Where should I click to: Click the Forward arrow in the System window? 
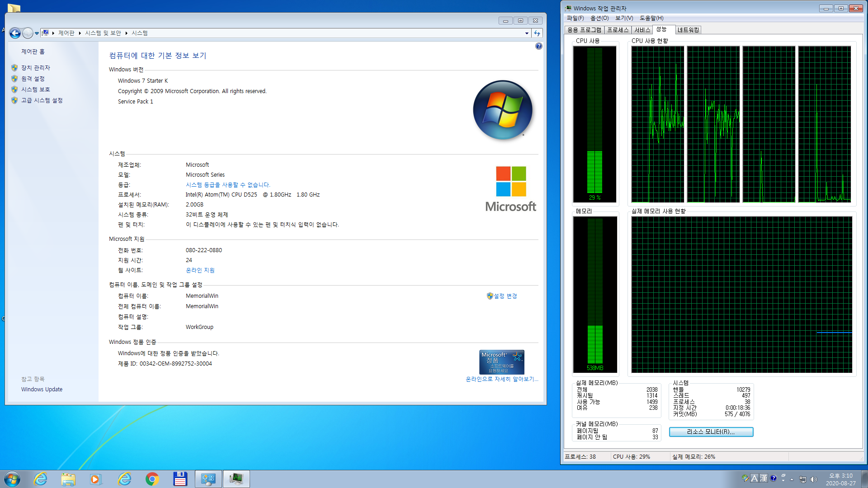click(28, 33)
